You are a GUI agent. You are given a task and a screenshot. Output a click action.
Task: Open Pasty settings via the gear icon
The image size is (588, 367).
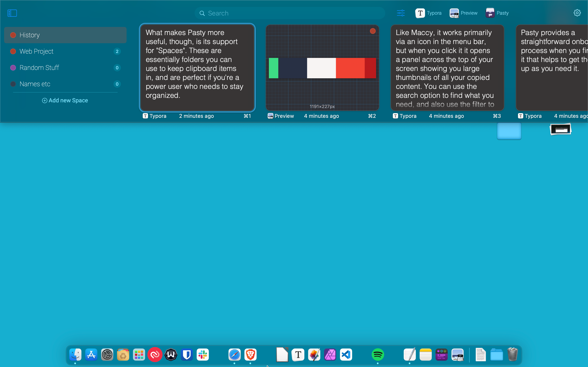click(x=577, y=13)
